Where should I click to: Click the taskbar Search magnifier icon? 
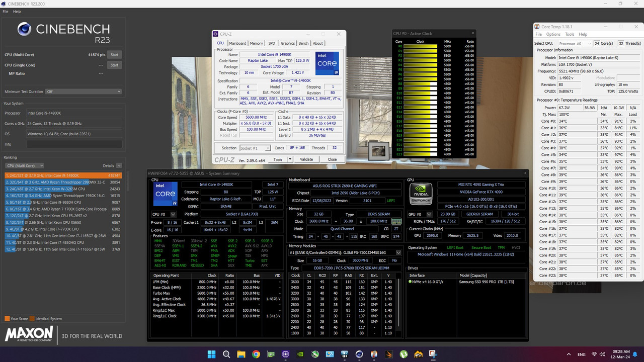click(226, 354)
